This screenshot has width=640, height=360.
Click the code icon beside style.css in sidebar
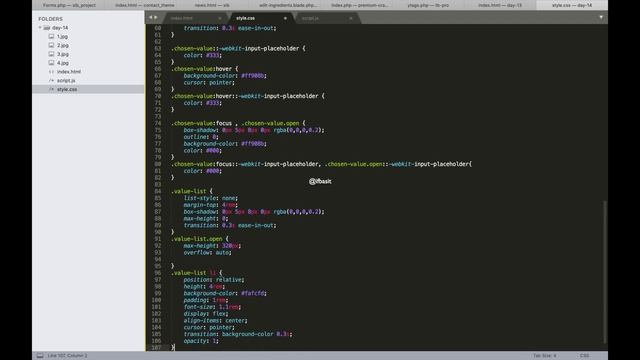point(51,89)
